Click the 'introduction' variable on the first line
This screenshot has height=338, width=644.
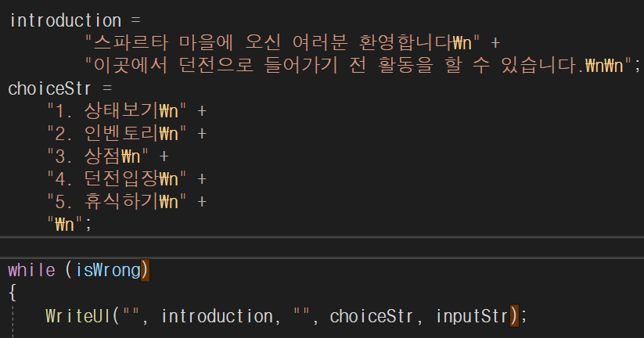[65, 20]
